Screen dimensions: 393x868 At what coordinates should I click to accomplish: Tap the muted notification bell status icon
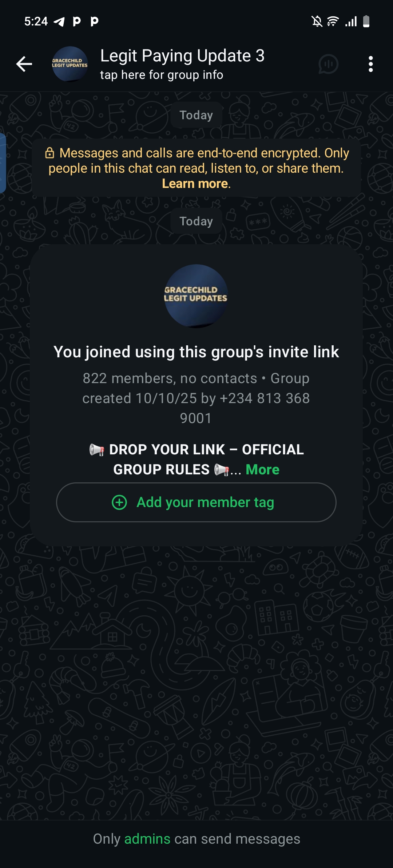pos(317,21)
